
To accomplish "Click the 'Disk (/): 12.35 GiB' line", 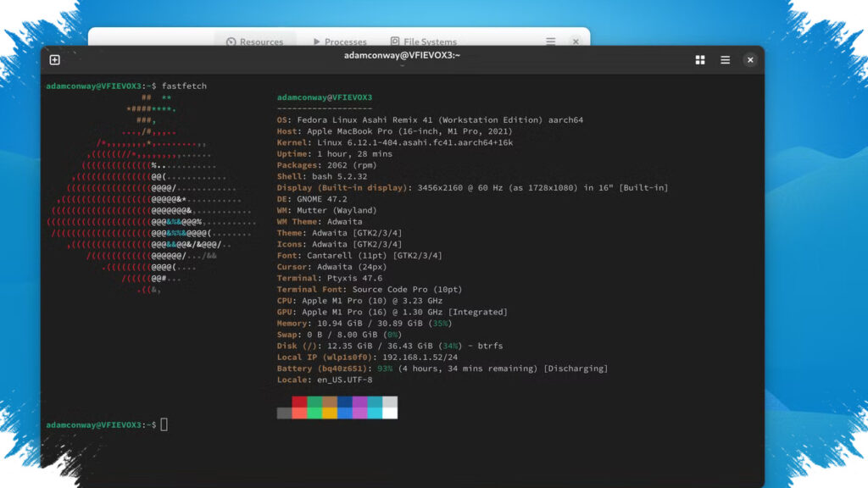I will (x=390, y=346).
